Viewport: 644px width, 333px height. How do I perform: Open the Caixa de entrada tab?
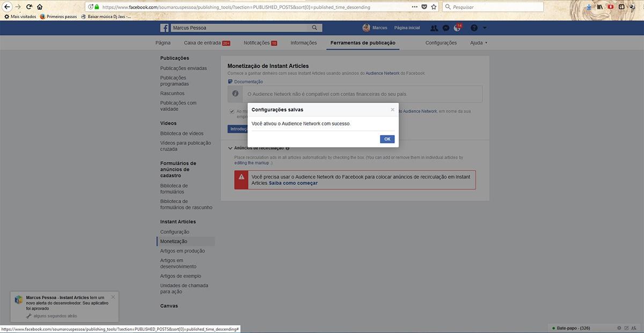(207, 43)
